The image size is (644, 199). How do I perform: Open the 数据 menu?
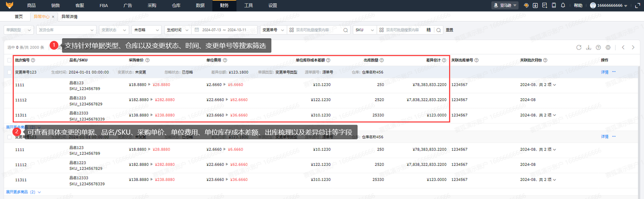(x=200, y=6)
